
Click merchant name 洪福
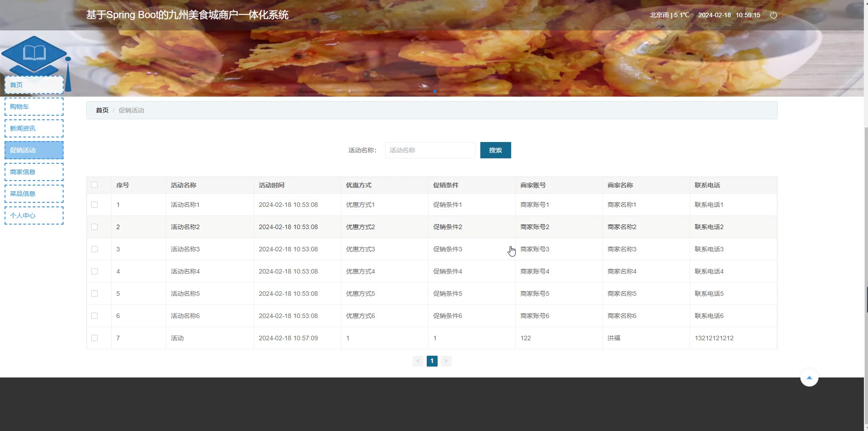click(x=614, y=338)
